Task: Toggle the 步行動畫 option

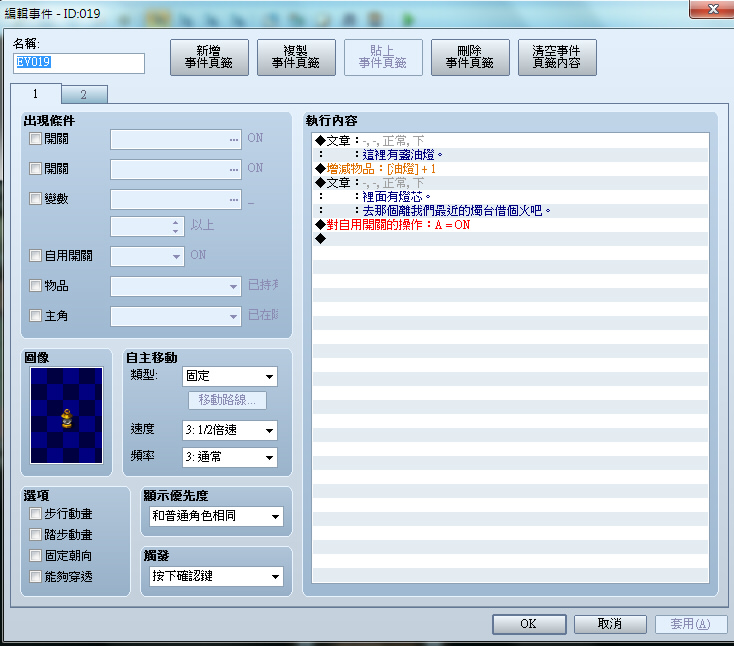Action: pos(35,514)
